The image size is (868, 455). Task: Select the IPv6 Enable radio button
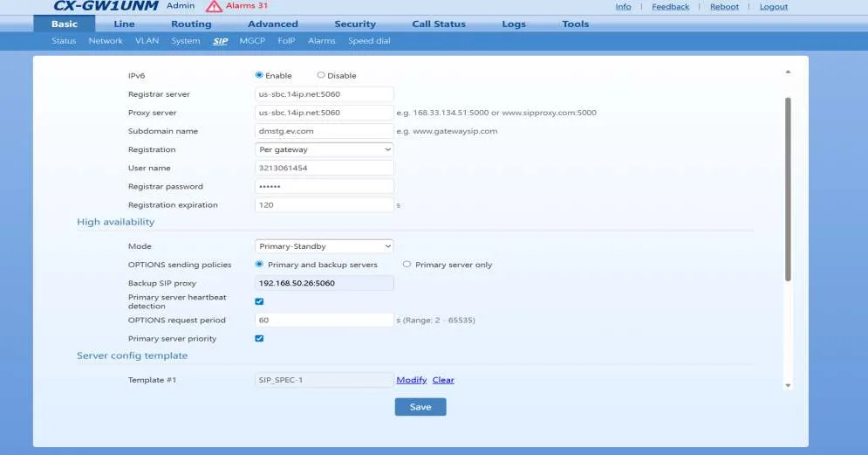tap(259, 75)
